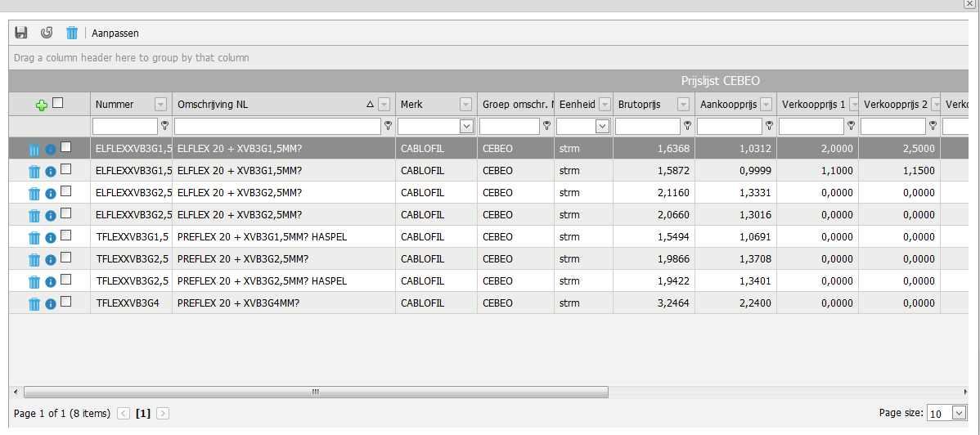Open Brutoprijs column header dropdown arrow

click(x=683, y=105)
